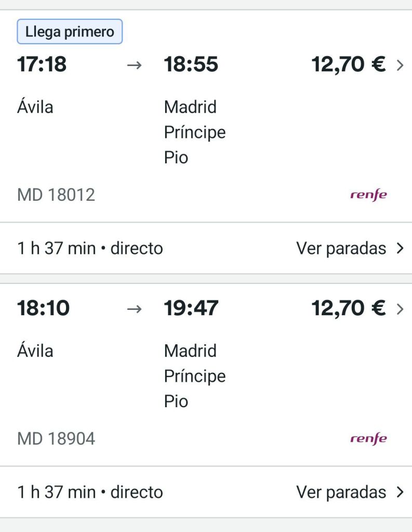Click the renfe logo on train MD 18904
The width and height of the screenshot is (412, 532).
click(368, 438)
